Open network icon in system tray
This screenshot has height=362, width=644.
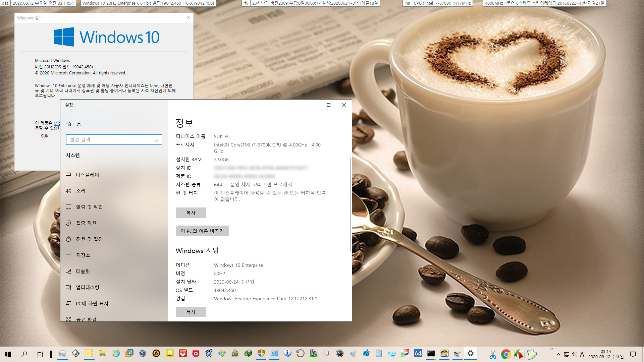567,354
